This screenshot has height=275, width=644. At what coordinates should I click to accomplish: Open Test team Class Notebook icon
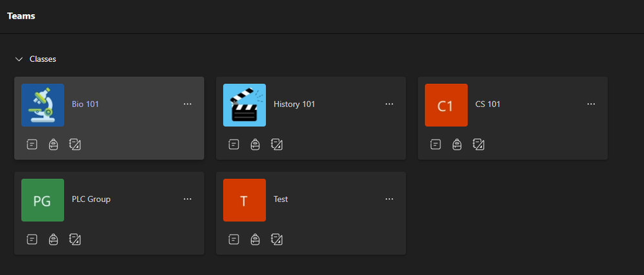(277, 239)
